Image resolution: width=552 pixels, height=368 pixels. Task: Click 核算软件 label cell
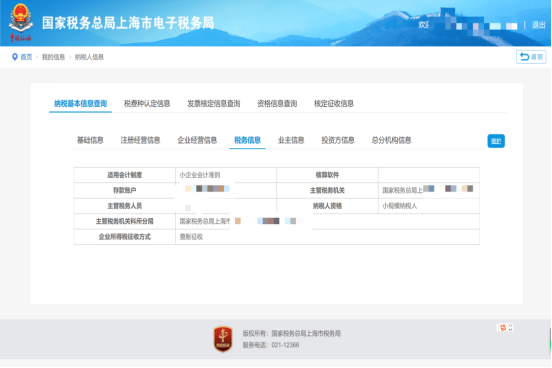327,175
